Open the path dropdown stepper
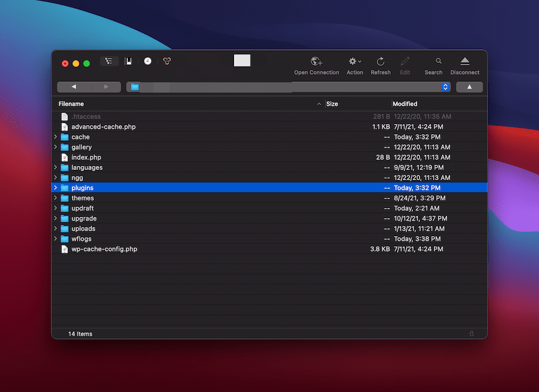 445,87
